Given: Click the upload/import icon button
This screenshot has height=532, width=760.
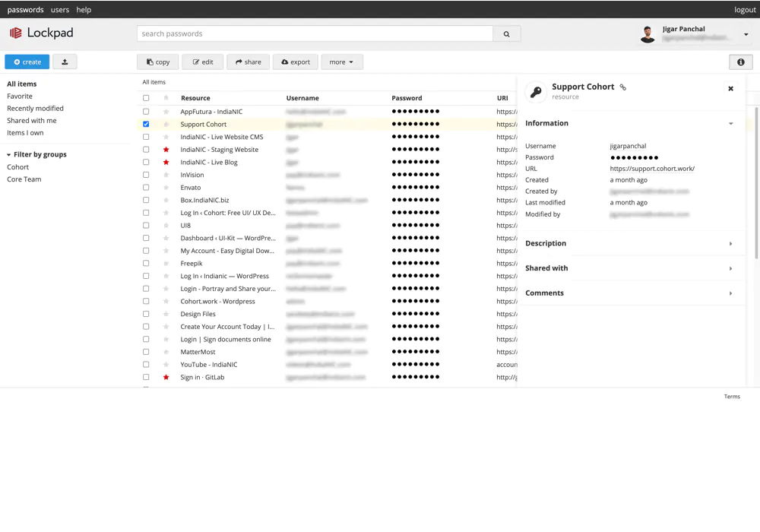Looking at the screenshot, I should coord(65,62).
